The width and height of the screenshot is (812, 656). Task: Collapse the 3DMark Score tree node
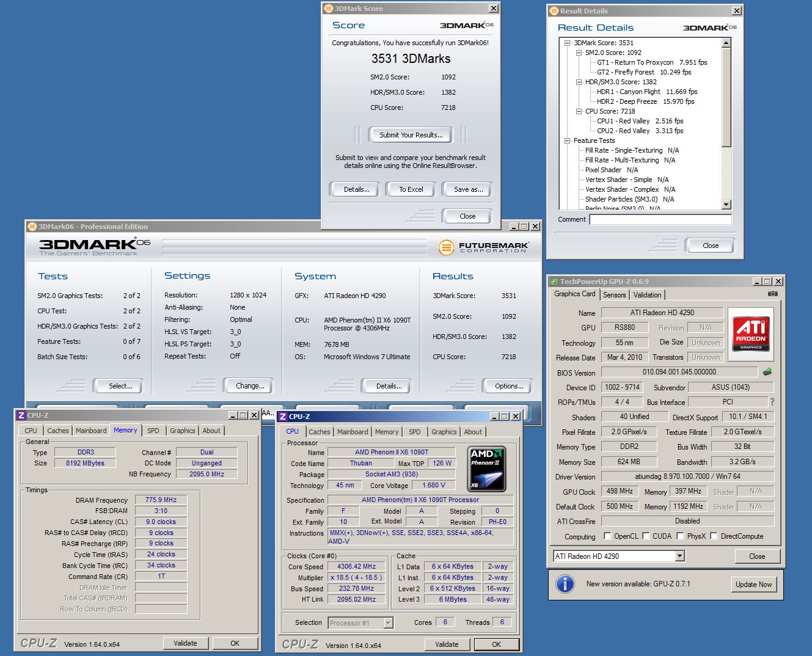pos(568,43)
